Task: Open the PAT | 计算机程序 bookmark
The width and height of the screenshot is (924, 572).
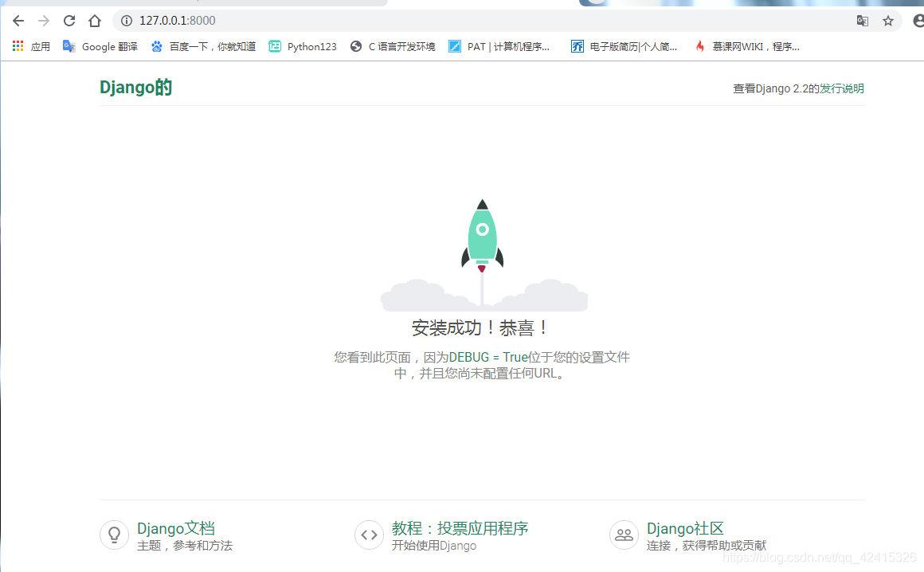Action: click(499, 46)
